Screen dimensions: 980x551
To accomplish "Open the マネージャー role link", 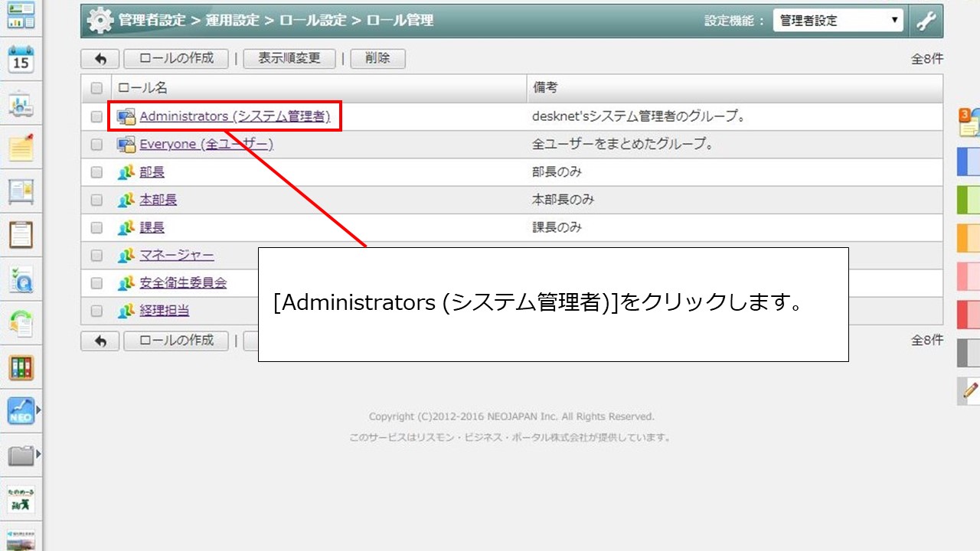I will (177, 256).
